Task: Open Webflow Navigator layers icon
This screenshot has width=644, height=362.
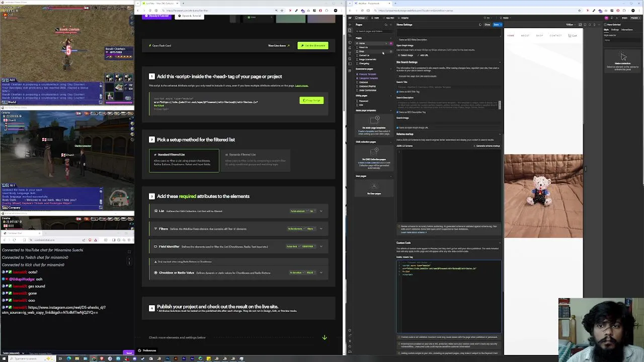Action: 350,36
